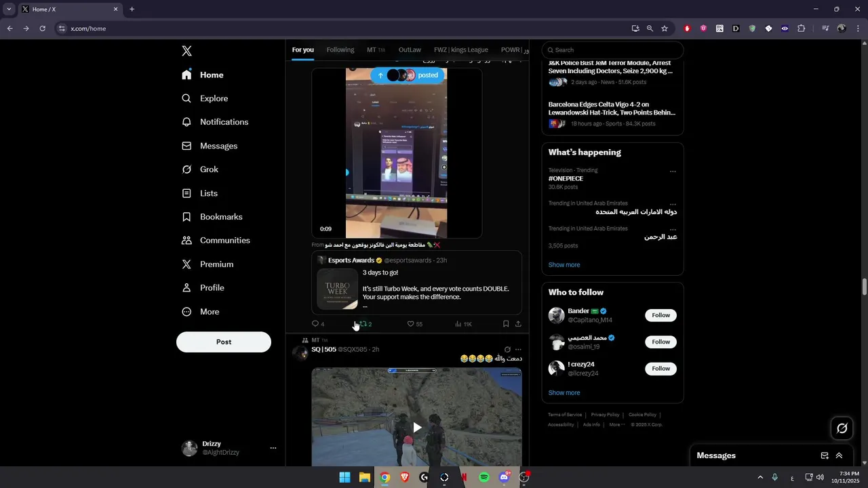Viewport: 868px width, 488px height.
Task: Switch to the For you tab
Action: 303,49
